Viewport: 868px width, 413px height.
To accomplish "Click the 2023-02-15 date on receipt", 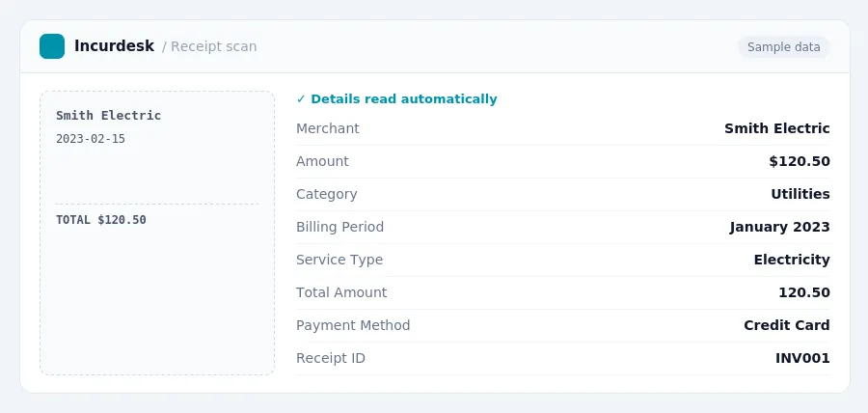I will 91,139.
